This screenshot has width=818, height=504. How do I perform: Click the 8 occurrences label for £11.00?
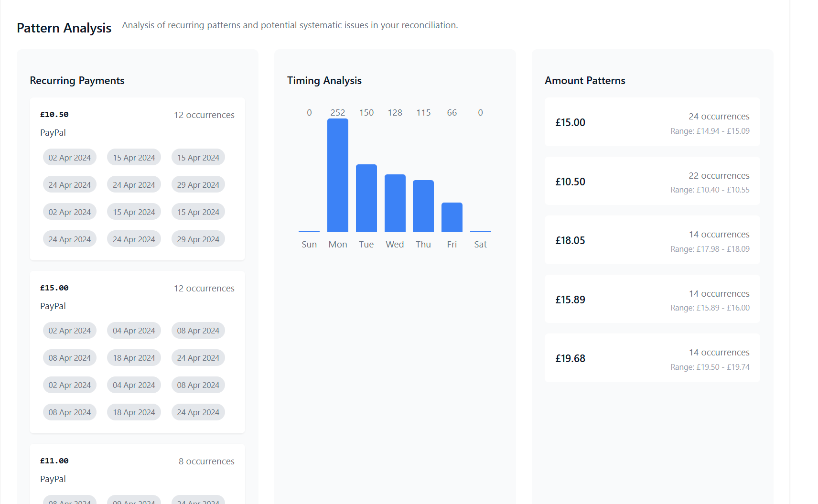point(206,461)
